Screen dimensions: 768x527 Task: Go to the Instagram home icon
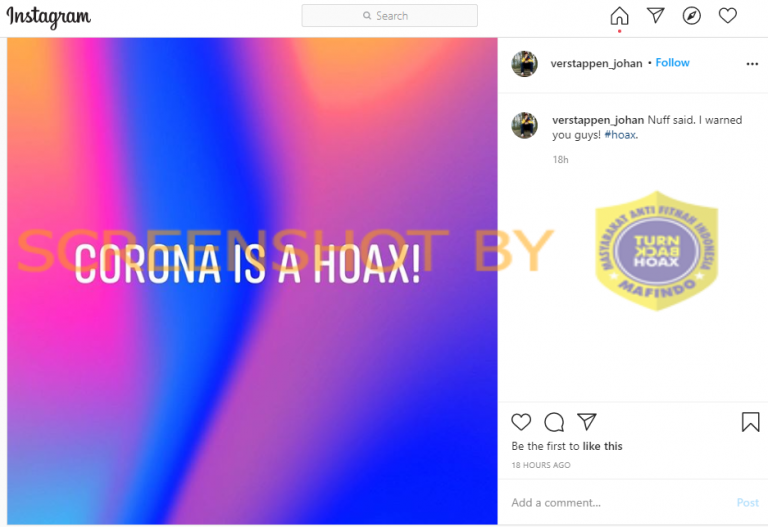click(x=619, y=16)
